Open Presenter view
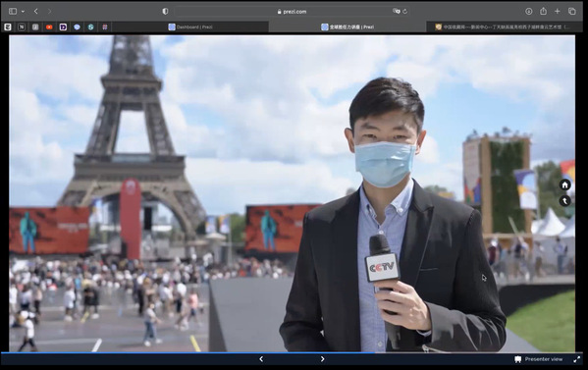 pyautogui.click(x=539, y=359)
